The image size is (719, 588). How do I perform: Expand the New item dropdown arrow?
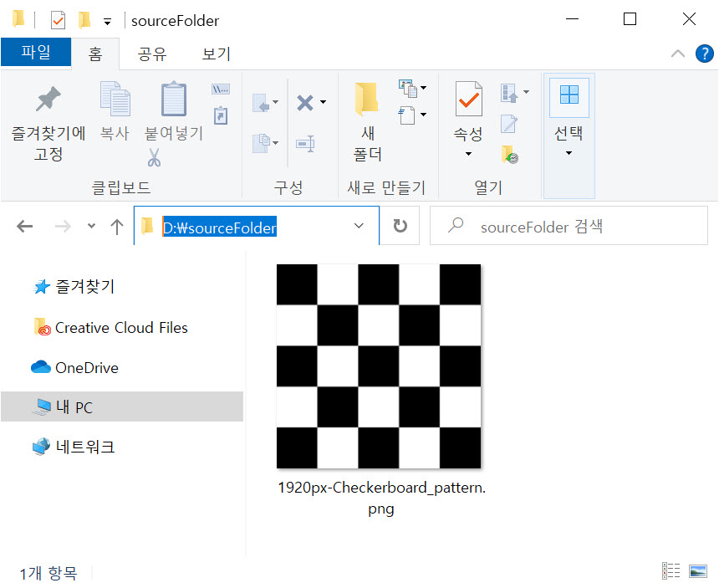pyautogui.click(x=424, y=88)
